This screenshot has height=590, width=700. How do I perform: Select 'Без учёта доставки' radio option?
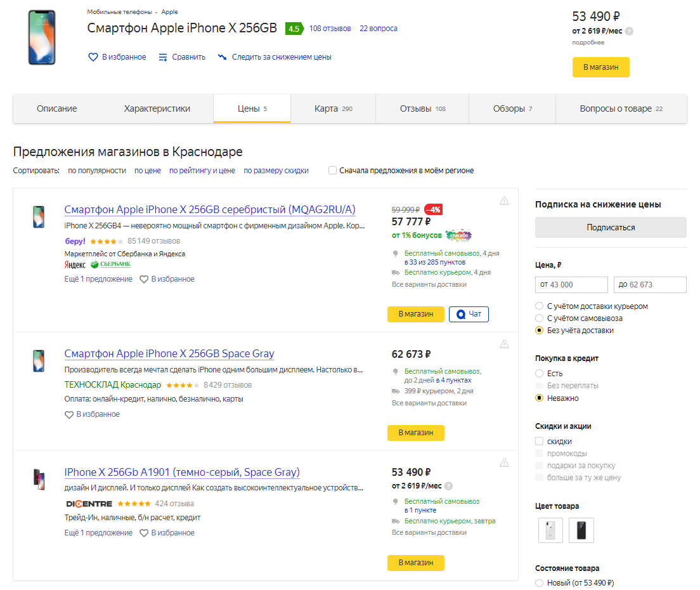click(540, 330)
